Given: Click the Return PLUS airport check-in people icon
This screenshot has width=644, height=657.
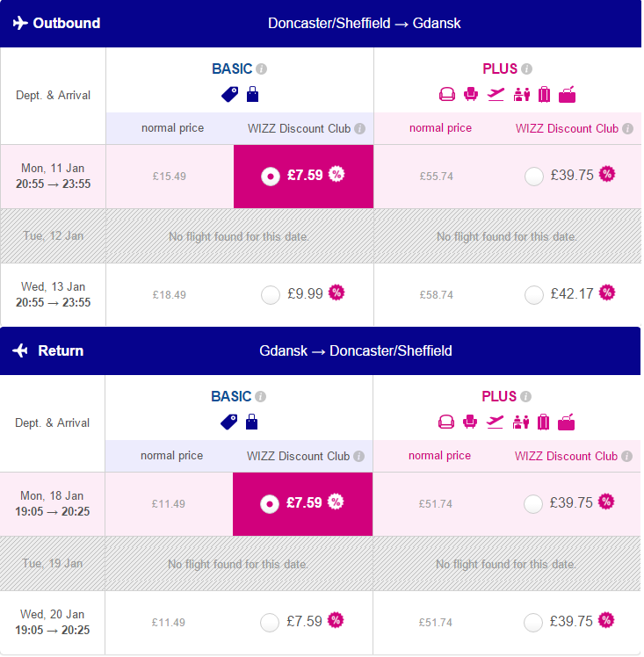Looking at the screenshot, I should (521, 422).
